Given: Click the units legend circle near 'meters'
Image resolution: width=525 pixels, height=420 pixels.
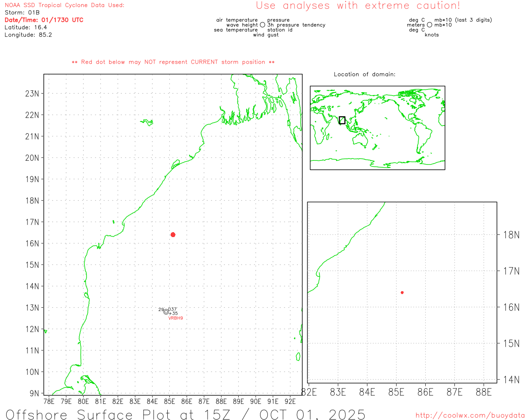Looking at the screenshot, I should pos(429,25).
